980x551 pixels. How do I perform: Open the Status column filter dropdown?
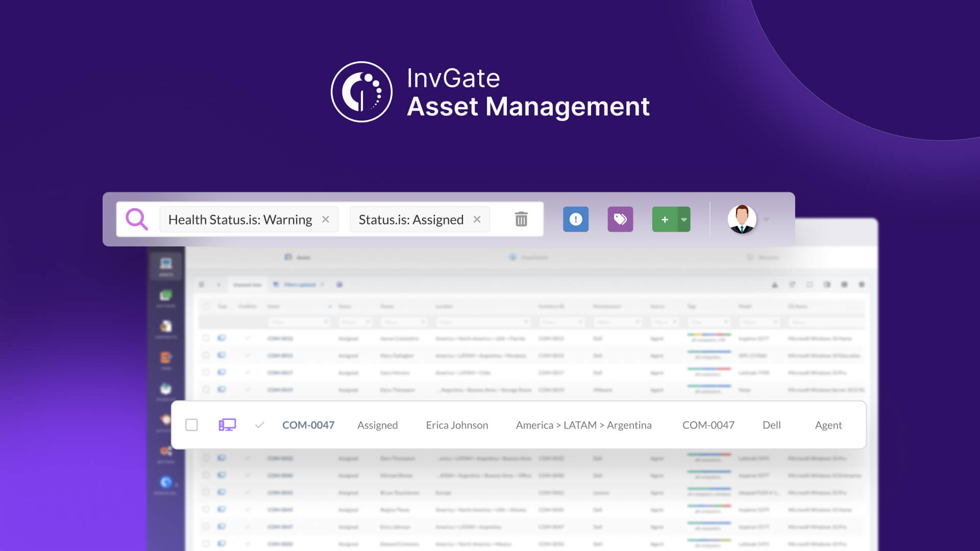pyautogui.click(x=356, y=322)
